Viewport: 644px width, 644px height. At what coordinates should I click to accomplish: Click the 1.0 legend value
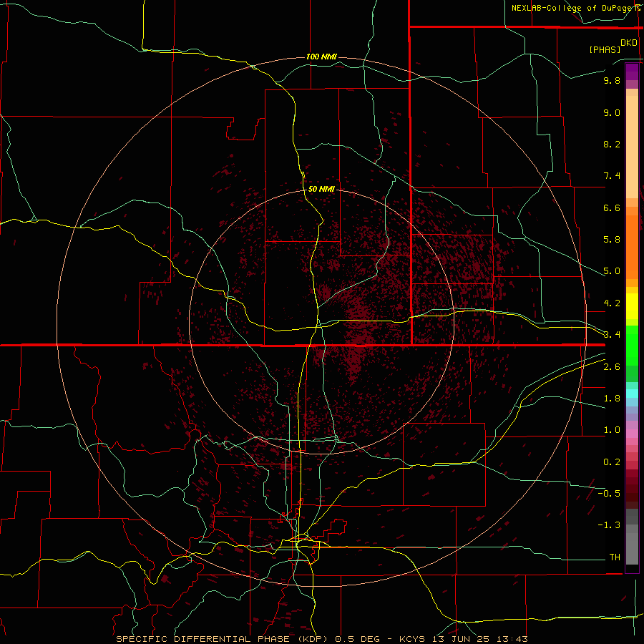click(x=612, y=430)
